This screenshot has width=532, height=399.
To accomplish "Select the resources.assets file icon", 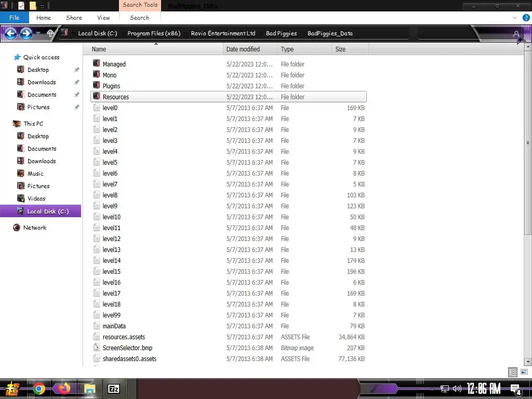I will [x=97, y=337].
